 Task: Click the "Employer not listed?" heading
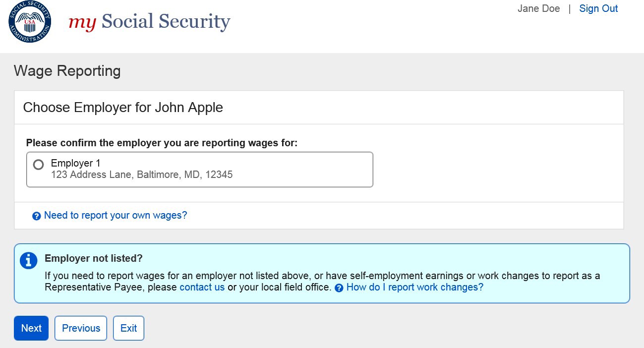pos(93,258)
